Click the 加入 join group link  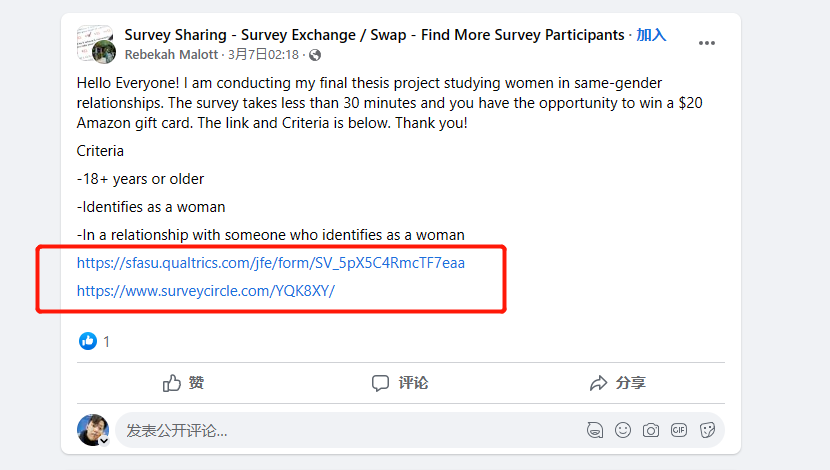[x=651, y=35]
